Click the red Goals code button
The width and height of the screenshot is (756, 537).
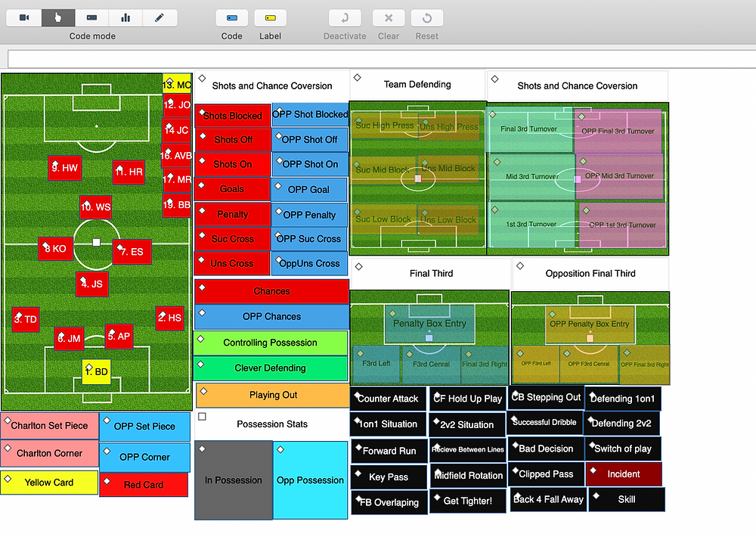pos(232,189)
